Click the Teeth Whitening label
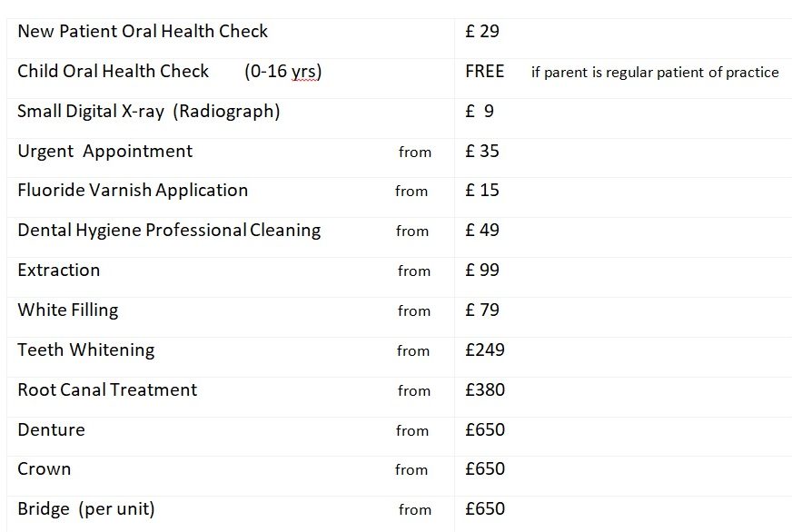 pyautogui.click(x=86, y=350)
